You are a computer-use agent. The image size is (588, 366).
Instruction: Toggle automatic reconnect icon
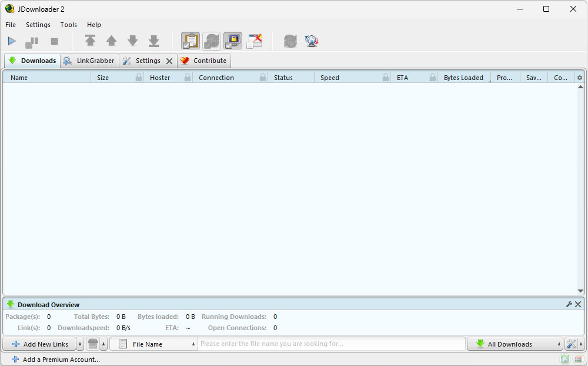(212, 41)
